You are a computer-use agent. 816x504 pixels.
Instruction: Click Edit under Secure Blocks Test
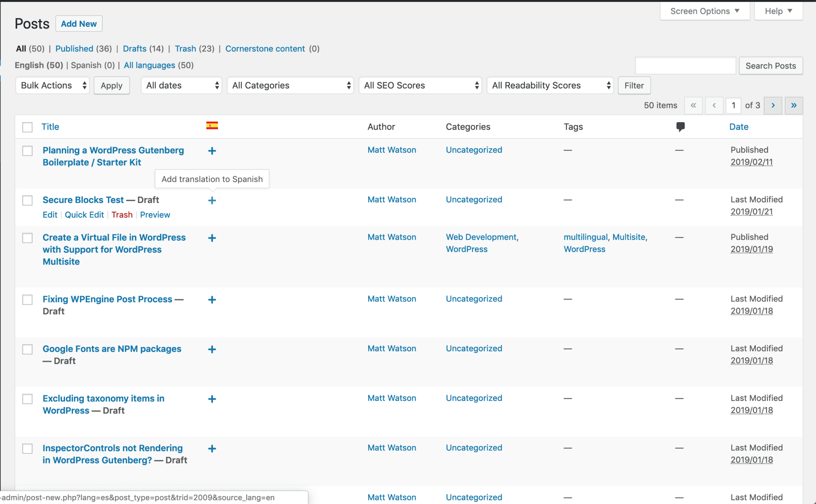pos(50,215)
